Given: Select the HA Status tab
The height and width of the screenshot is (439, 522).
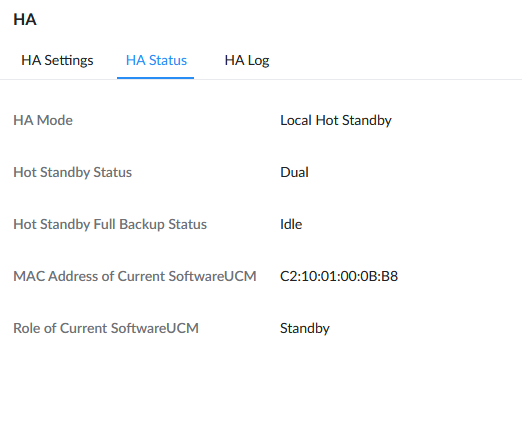Looking at the screenshot, I should tap(156, 61).
